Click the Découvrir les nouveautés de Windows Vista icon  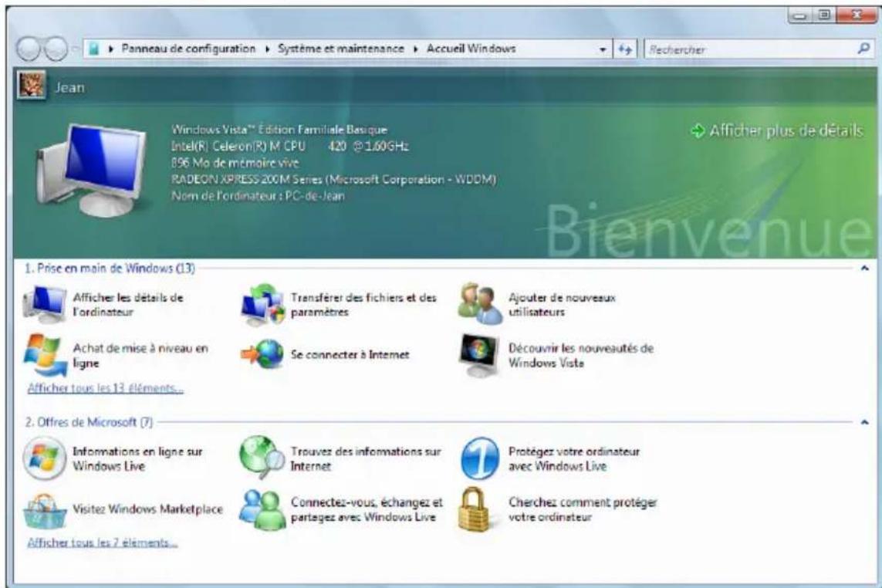coord(478,355)
